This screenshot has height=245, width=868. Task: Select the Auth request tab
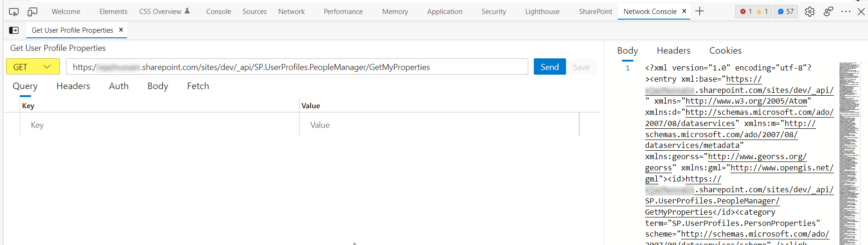pos(119,86)
